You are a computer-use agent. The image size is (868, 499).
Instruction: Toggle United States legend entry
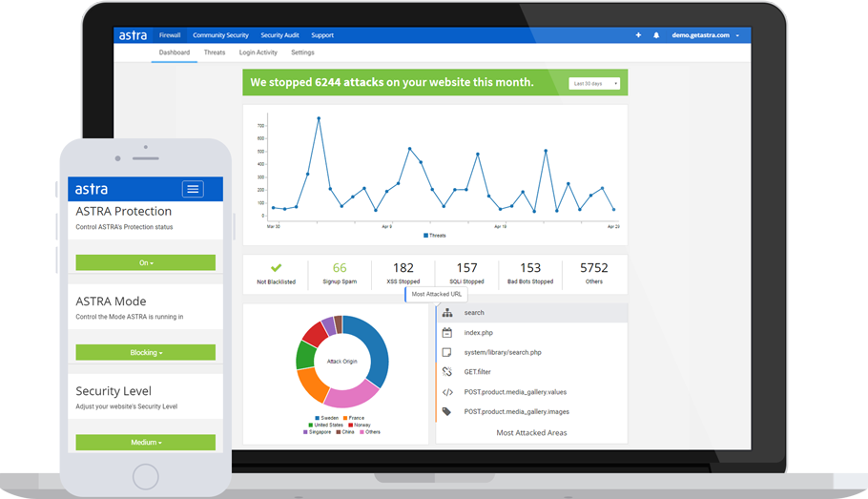(325, 425)
